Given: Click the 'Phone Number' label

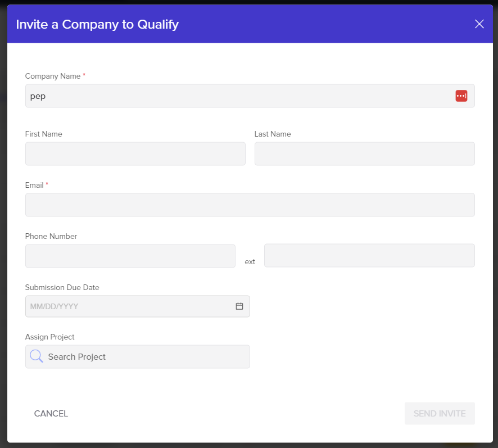Looking at the screenshot, I should (51, 236).
